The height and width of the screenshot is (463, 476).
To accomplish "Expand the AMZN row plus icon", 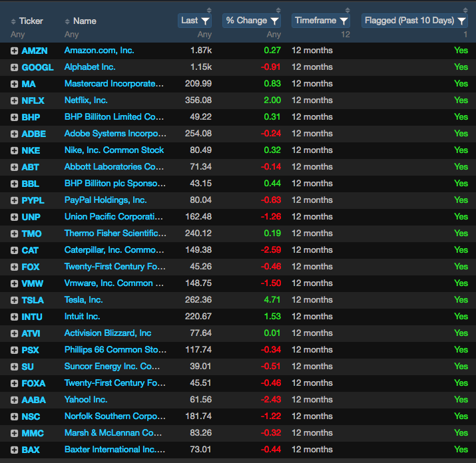I will [14, 51].
